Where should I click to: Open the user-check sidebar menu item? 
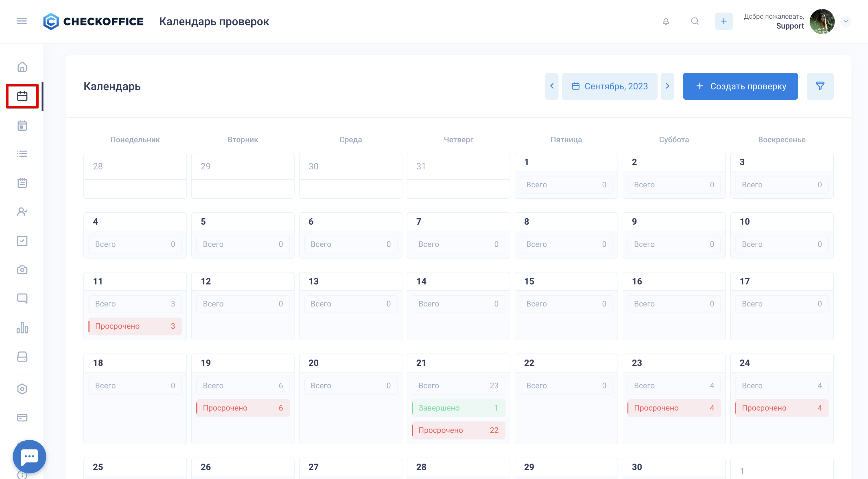click(x=22, y=212)
